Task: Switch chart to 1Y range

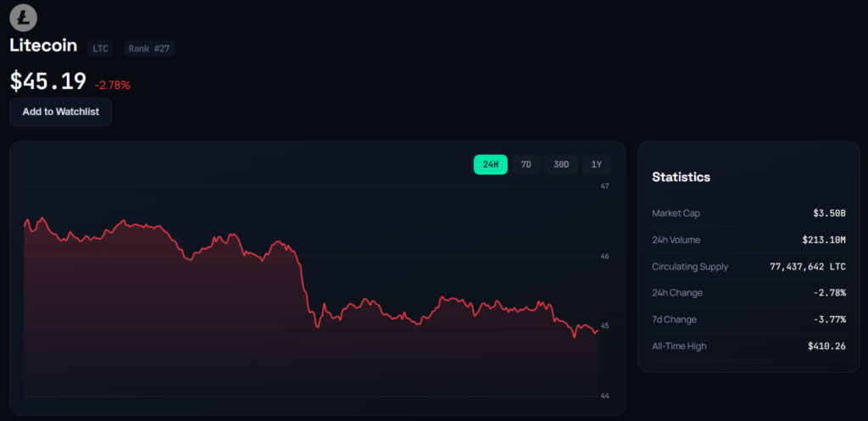Action: click(596, 164)
